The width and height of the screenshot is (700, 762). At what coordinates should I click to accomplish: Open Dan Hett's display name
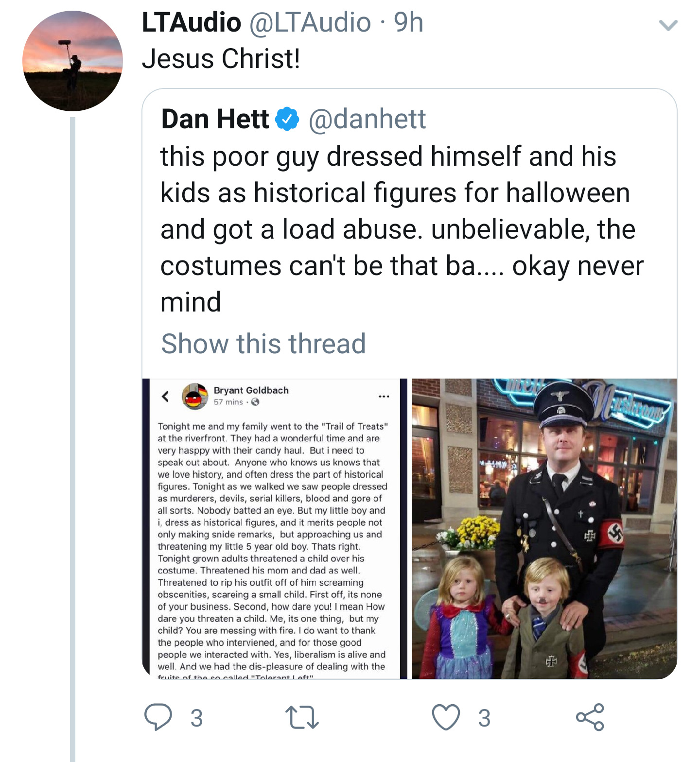coord(215,119)
